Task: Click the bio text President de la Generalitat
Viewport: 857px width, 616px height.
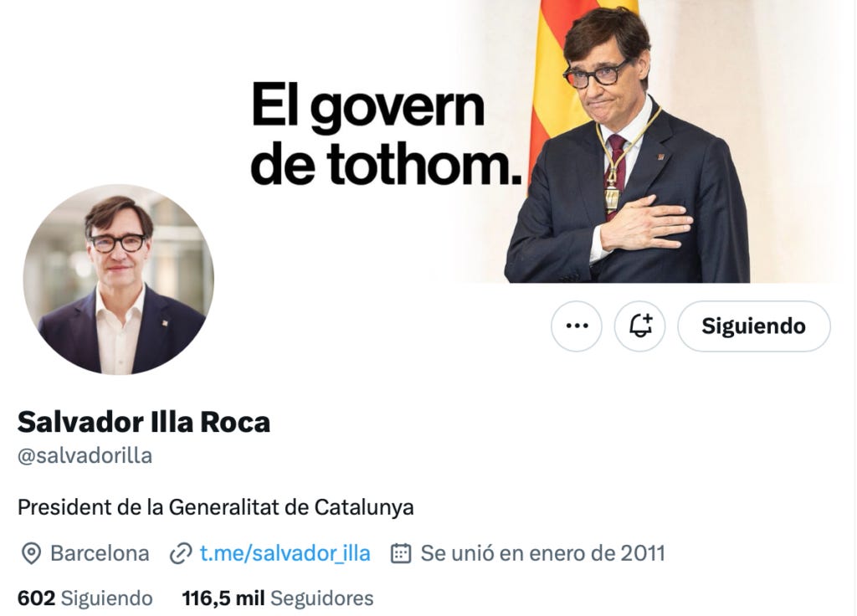Action: pos(215,507)
